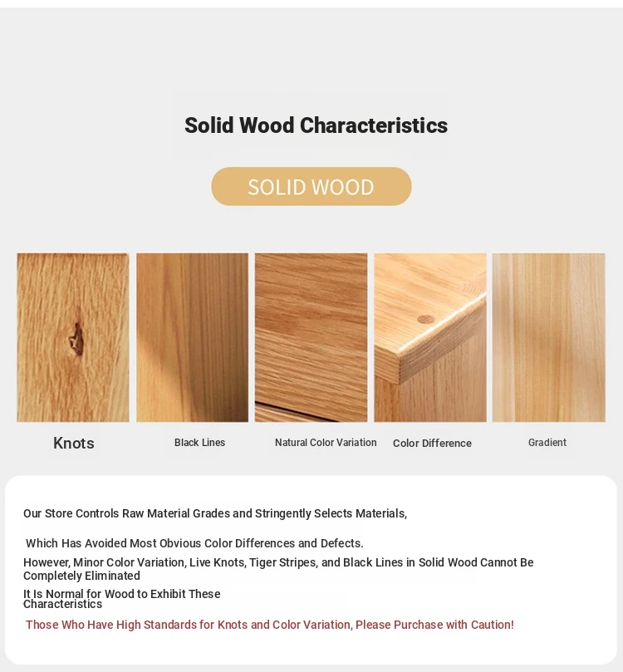623x672 pixels.
Task: Click the Gradient caption text
Action: pyautogui.click(x=547, y=442)
